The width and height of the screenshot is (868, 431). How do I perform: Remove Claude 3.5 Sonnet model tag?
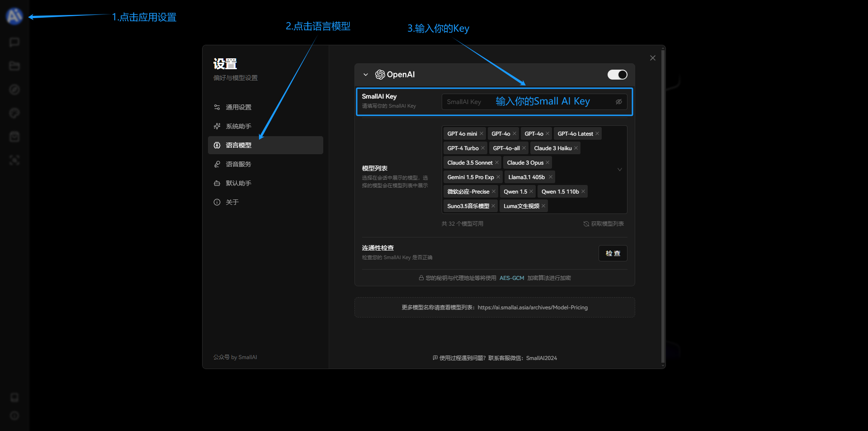pos(497,163)
